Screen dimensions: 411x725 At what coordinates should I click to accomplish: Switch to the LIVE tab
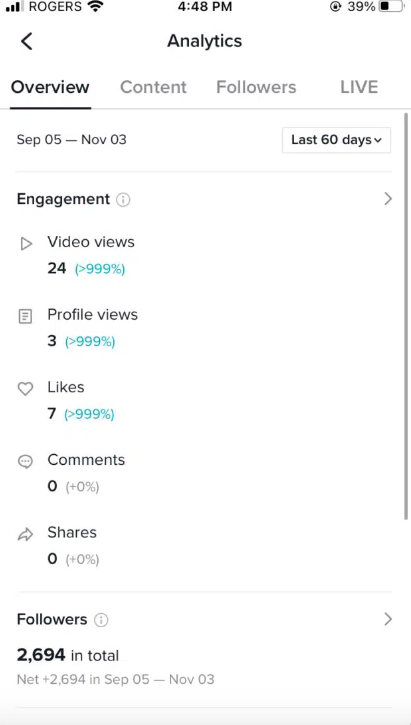pyautogui.click(x=359, y=87)
